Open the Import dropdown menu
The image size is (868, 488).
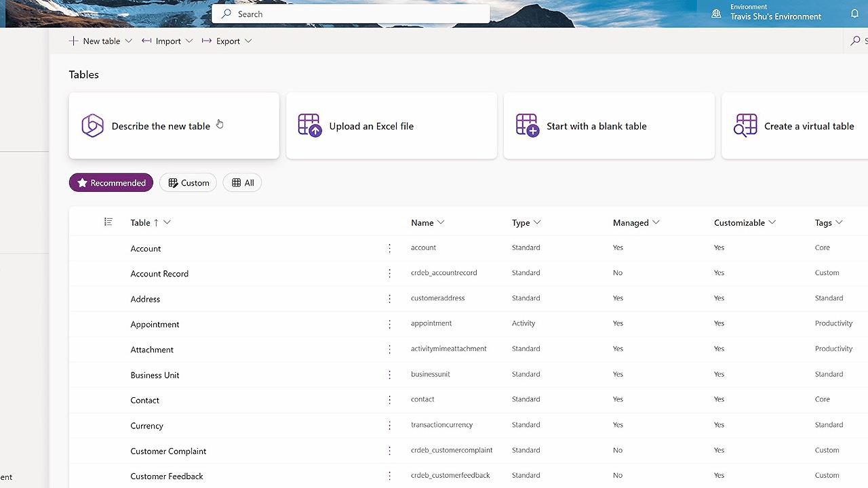pyautogui.click(x=166, y=41)
